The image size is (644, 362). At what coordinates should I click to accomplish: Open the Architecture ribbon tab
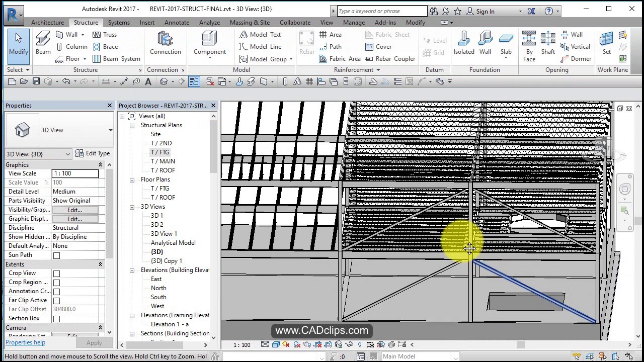point(47,23)
